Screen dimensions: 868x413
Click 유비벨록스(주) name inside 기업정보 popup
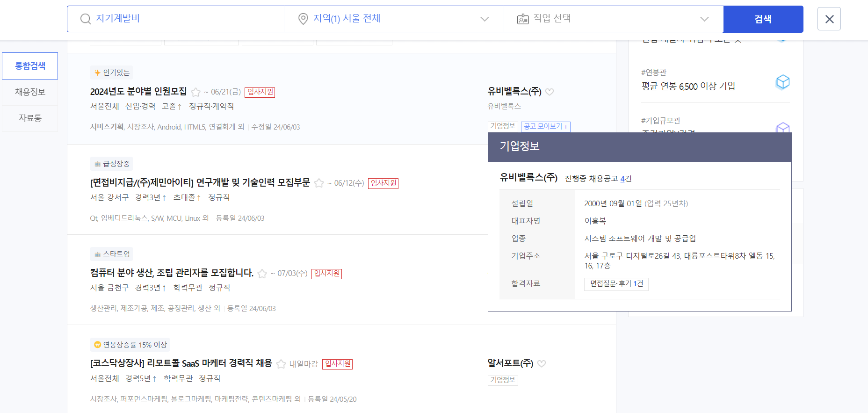click(528, 177)
